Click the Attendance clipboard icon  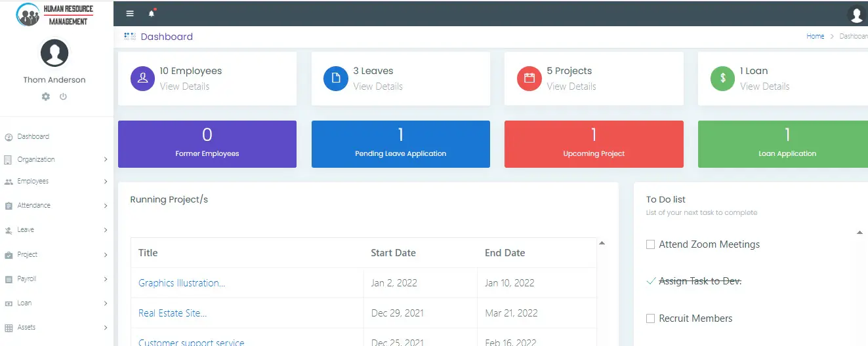[9, 206]
